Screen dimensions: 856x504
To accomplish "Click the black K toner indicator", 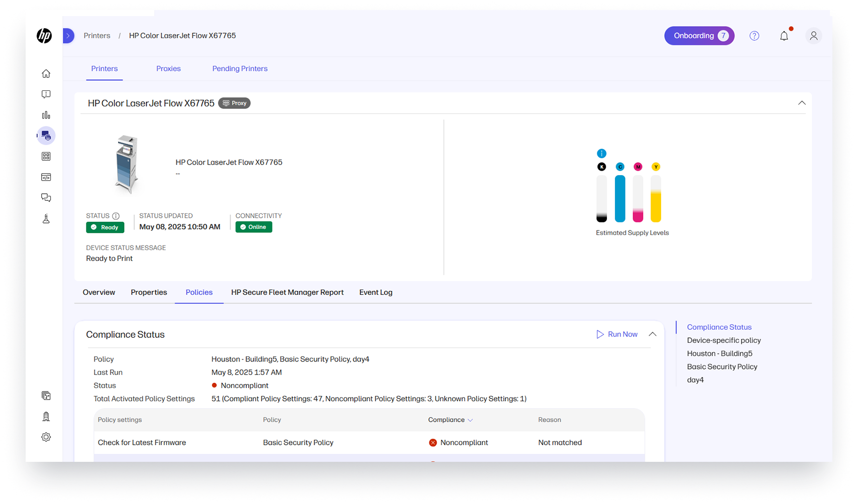I will [602, 167].
